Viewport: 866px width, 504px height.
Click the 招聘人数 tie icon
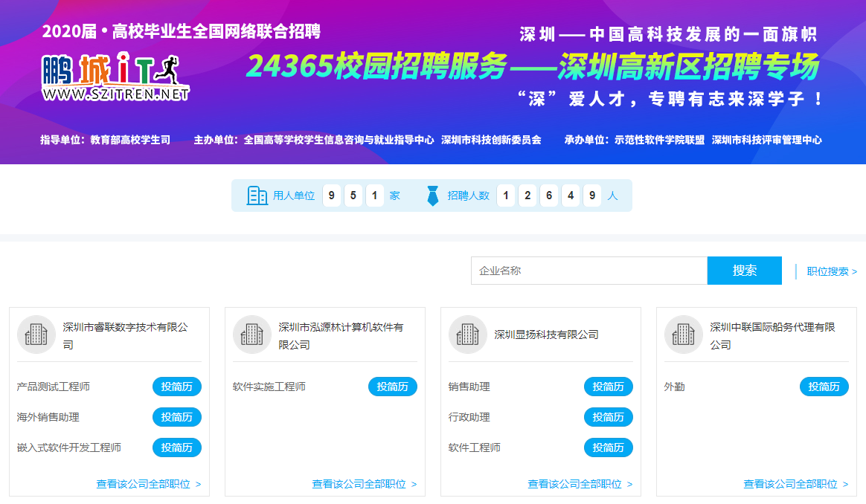432,196
